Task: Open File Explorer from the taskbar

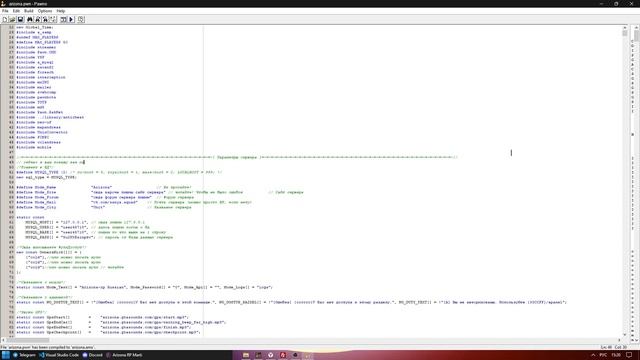Action: (x=246, y=355)
